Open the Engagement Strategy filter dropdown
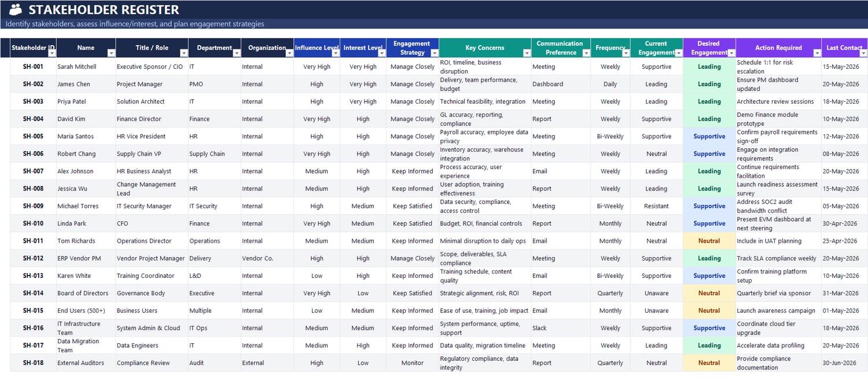 434,53
